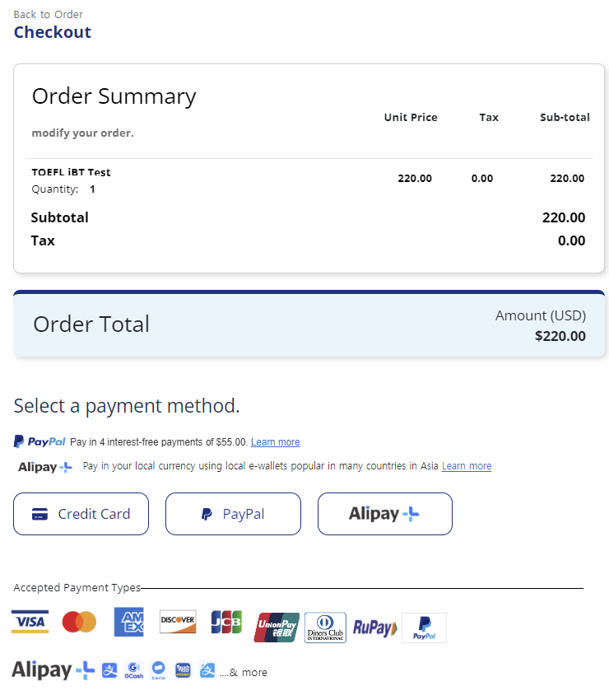Go Back to Order

coord(49,14)
